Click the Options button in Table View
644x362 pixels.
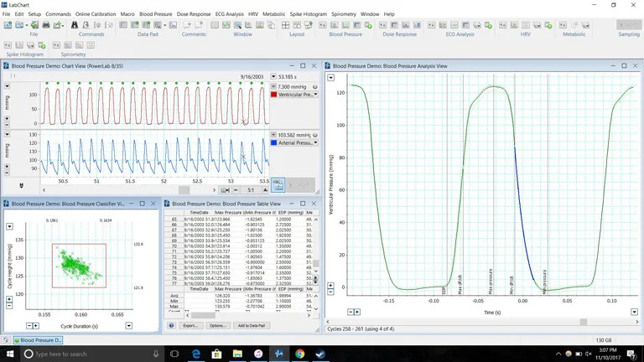coord(218,325)
